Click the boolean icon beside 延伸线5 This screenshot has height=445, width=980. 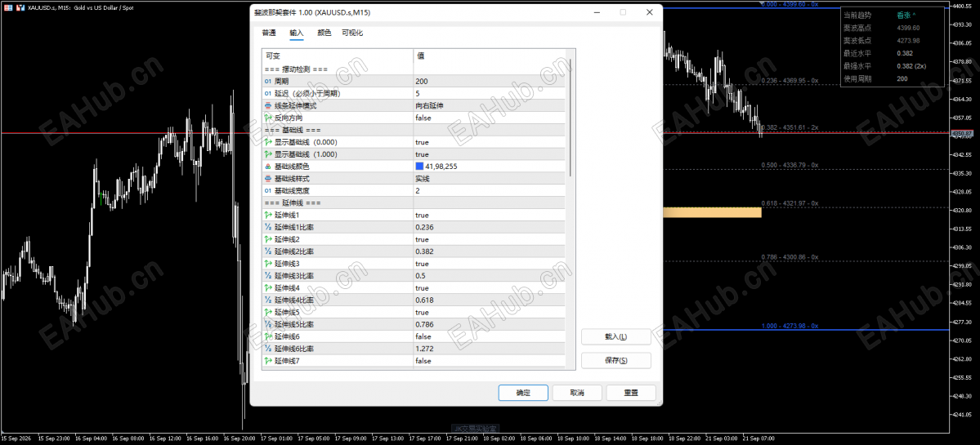268,313
